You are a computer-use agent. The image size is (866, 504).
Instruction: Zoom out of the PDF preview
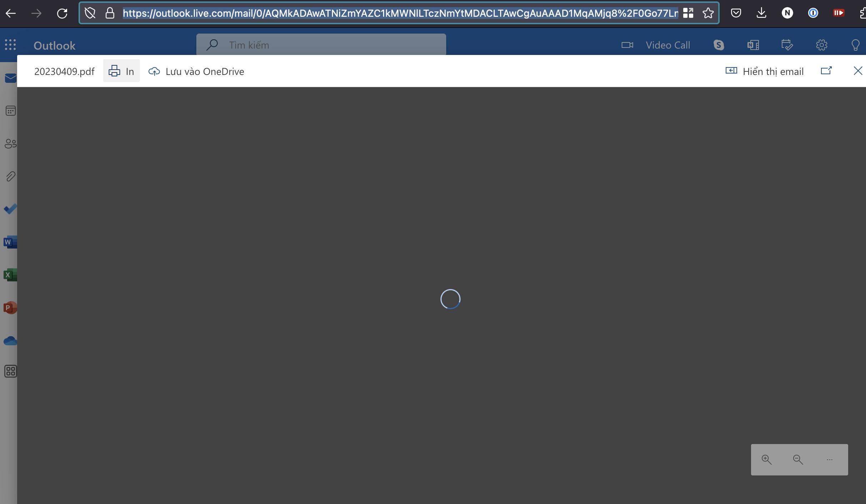[798, 459]
